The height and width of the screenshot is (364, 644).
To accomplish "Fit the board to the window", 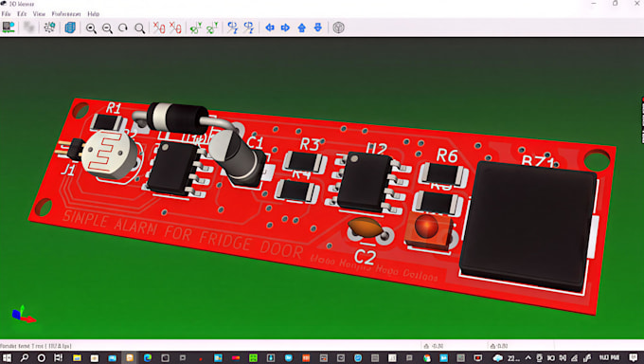I will pyautogui.click(x=139, y=28).
